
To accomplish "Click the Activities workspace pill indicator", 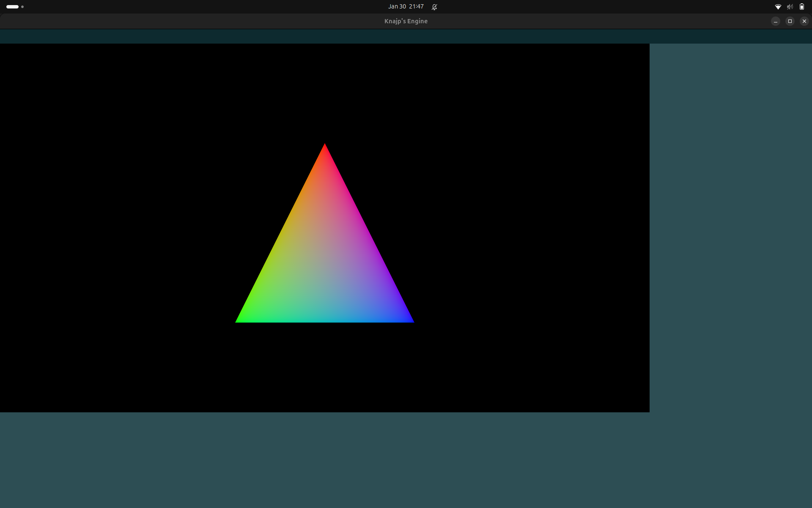I will coord(12,7).
